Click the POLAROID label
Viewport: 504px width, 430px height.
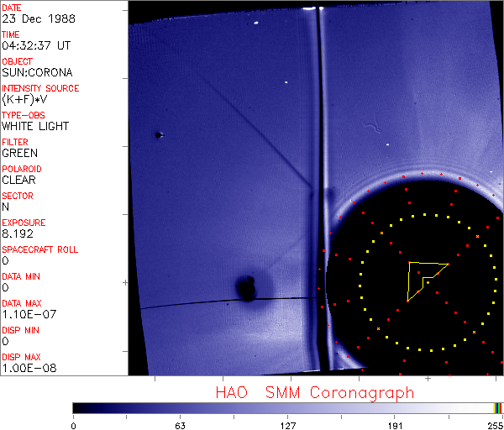pos(22,169)
